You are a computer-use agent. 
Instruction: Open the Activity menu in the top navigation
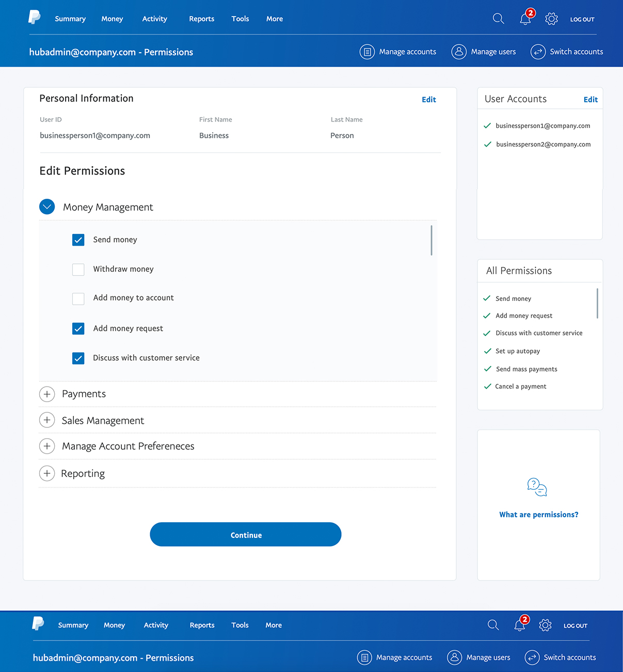tap(154, 19)
